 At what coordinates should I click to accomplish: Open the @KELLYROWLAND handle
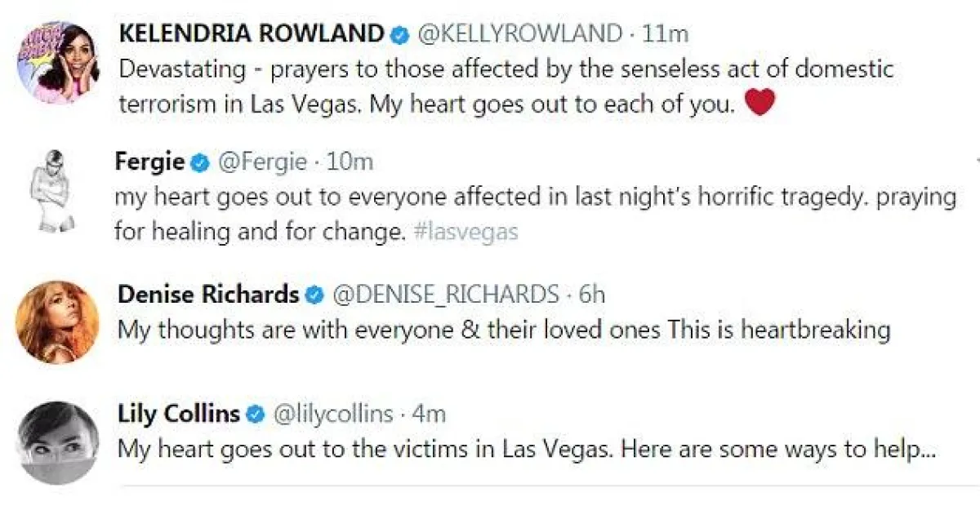[x=519, y=34]
